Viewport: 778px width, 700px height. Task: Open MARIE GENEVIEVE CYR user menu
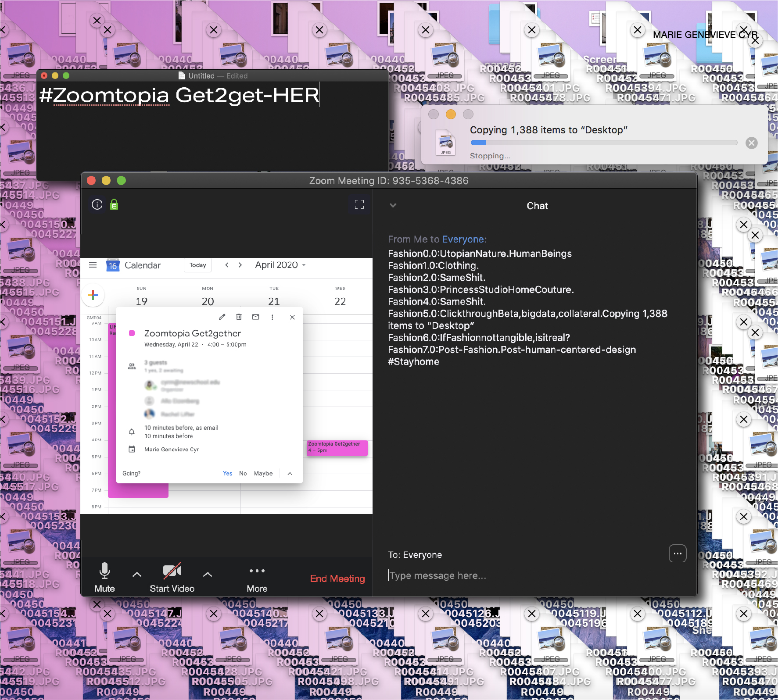[705, 35]
